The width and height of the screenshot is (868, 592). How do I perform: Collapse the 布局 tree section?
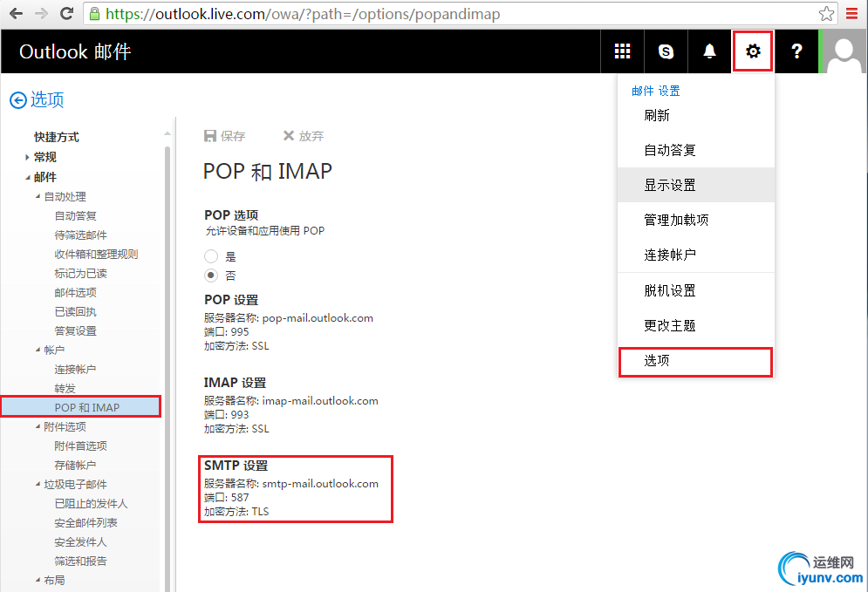[x=38, y=580]
